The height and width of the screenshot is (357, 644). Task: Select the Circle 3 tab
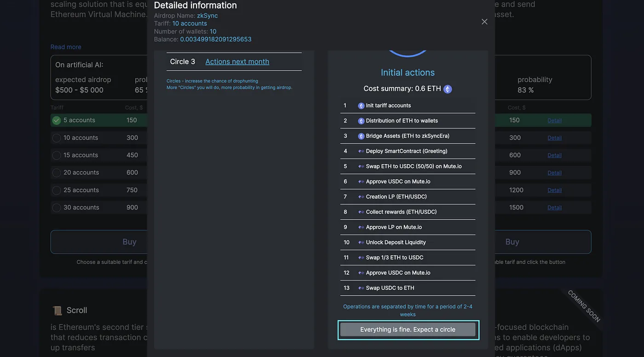183,62
